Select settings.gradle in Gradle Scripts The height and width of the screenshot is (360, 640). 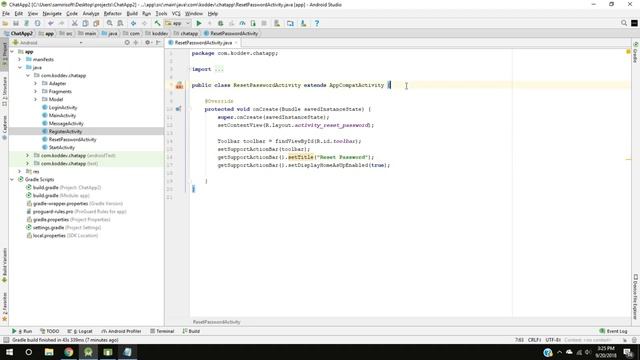(x=63, y=227)
